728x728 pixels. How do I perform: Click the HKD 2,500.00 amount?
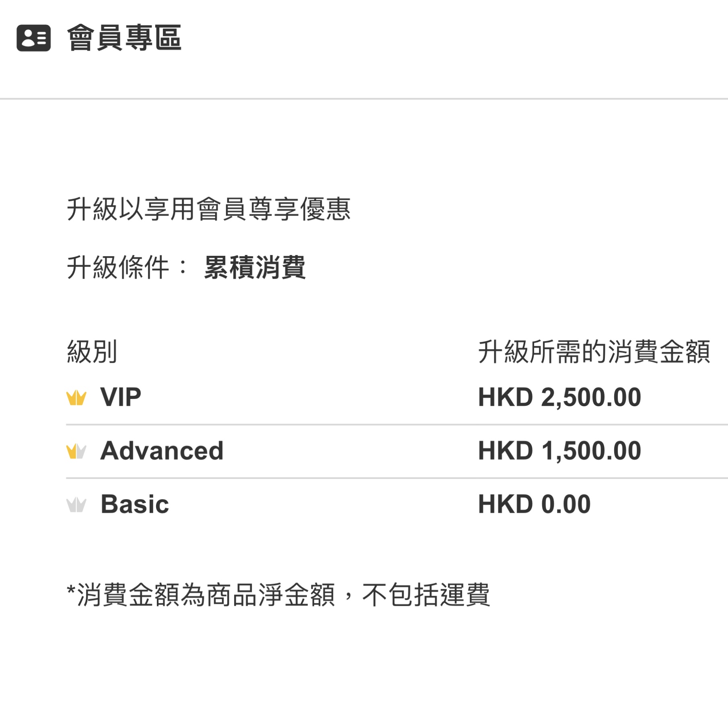click(x=559, y=397)
